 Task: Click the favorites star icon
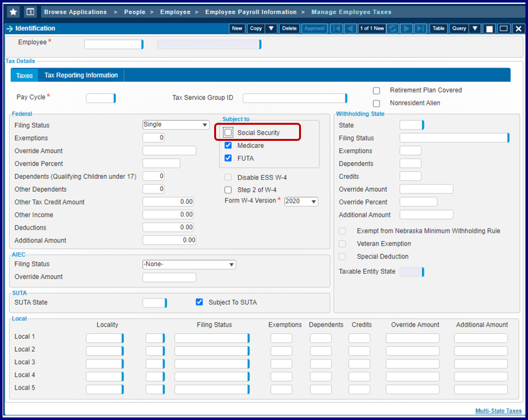(x=13, y=12)
